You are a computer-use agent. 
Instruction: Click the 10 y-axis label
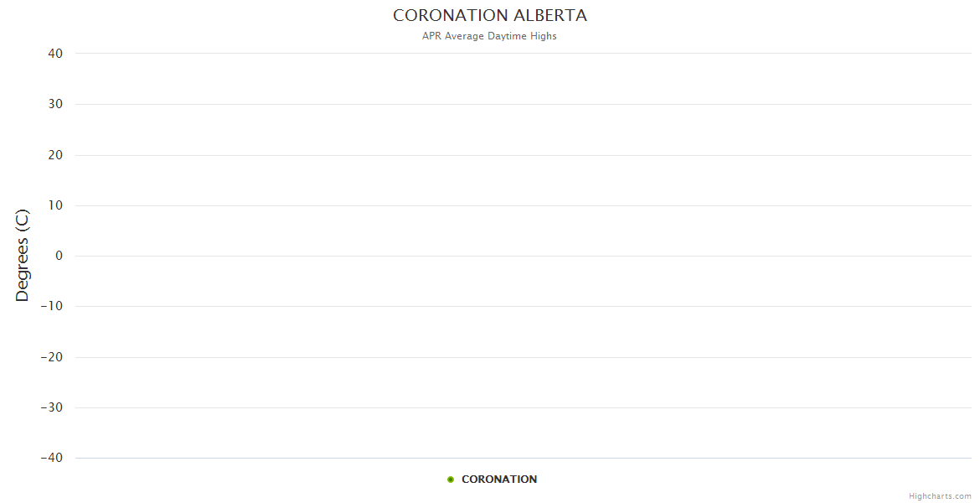point(56,205)
